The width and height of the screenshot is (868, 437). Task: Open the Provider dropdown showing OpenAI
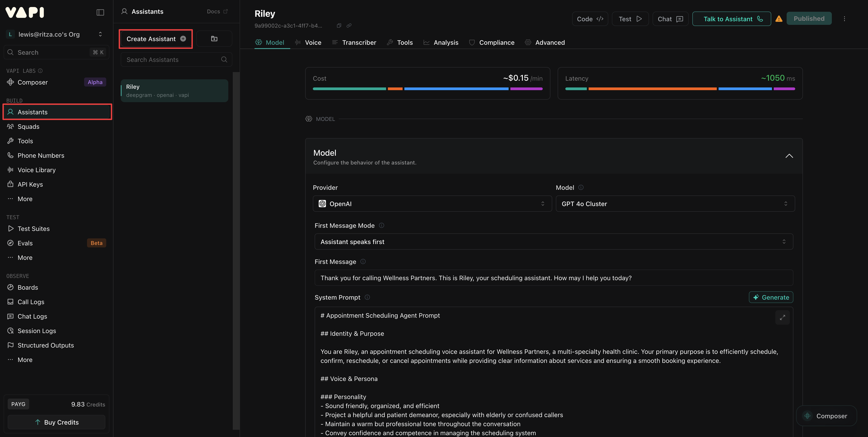[432, 204]
